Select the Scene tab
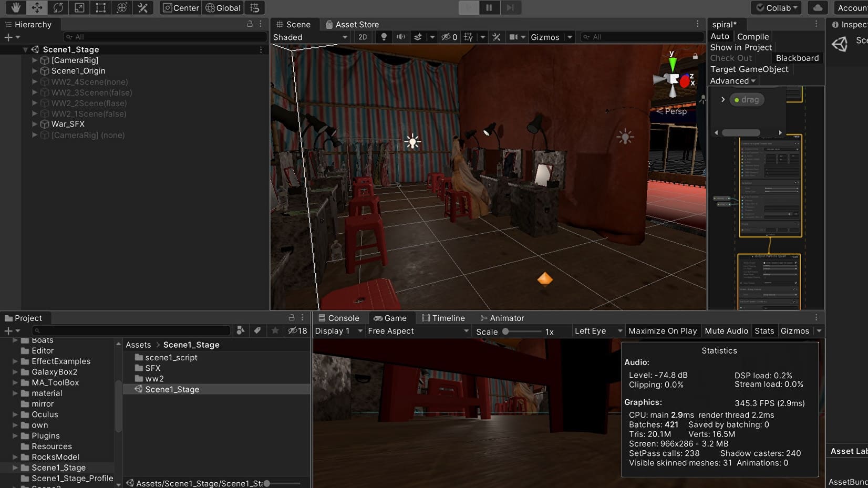 pos(293,24)
